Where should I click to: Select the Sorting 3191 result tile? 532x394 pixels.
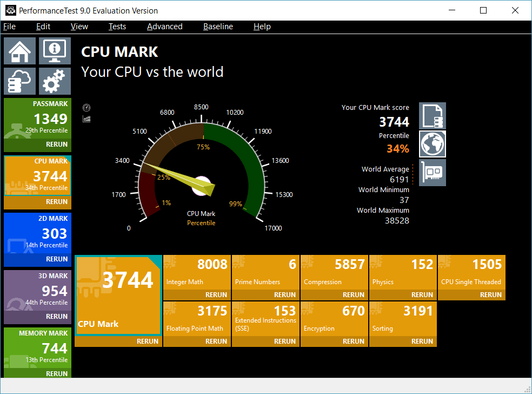[403, 319]
